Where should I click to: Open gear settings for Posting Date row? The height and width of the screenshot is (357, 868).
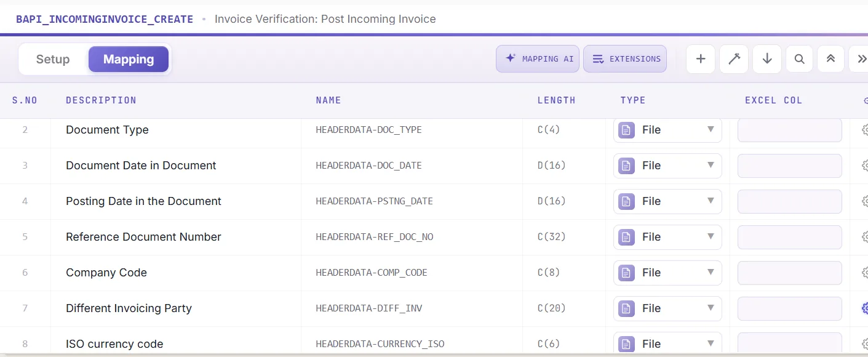pos(864,201)
